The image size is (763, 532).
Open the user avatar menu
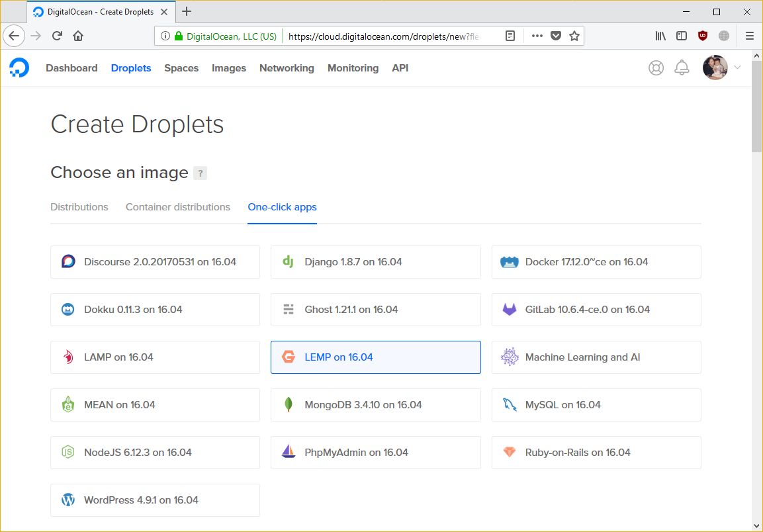tap(715, 67)
